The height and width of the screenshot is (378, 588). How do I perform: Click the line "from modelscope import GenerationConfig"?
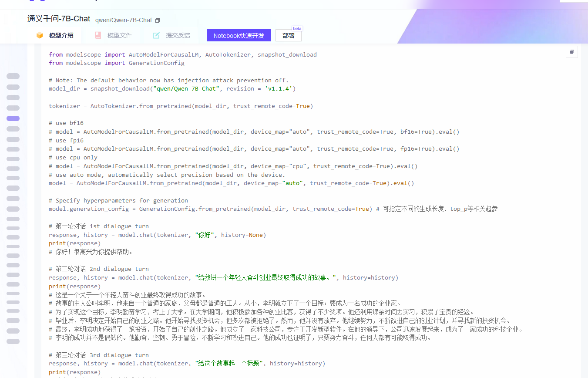pyautogui.click(x=117, y=63)
